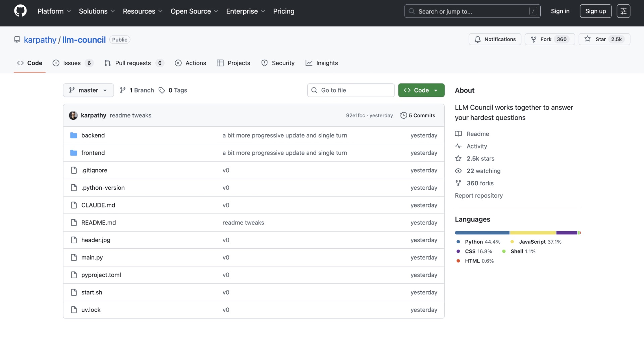Click the GitHub Octocat logo
The width and height of the screenshot is (644, 362).
(x=20, y=11)
